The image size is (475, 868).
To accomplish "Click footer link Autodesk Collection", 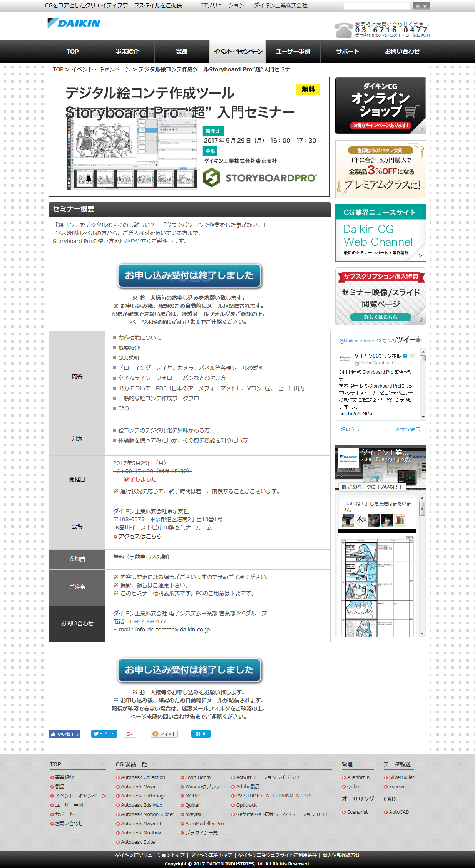I will (x=143, y=777).
